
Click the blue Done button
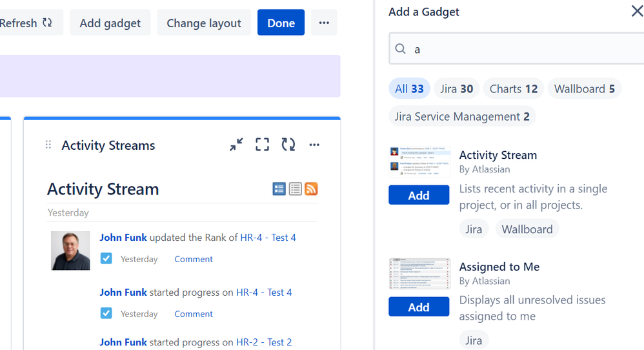pyautogui.click(x=281, y=23)
